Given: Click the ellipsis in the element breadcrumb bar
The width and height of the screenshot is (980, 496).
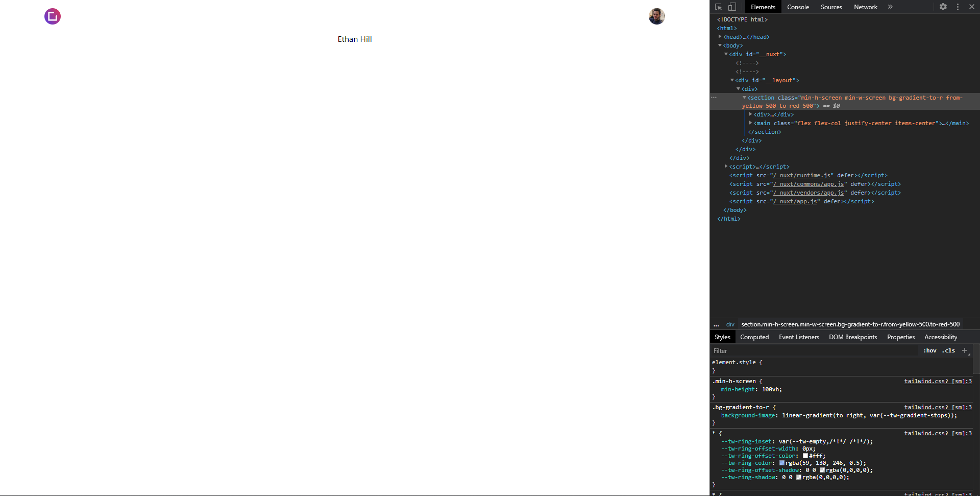Looking at the screenshot, I should pos(716,324).
